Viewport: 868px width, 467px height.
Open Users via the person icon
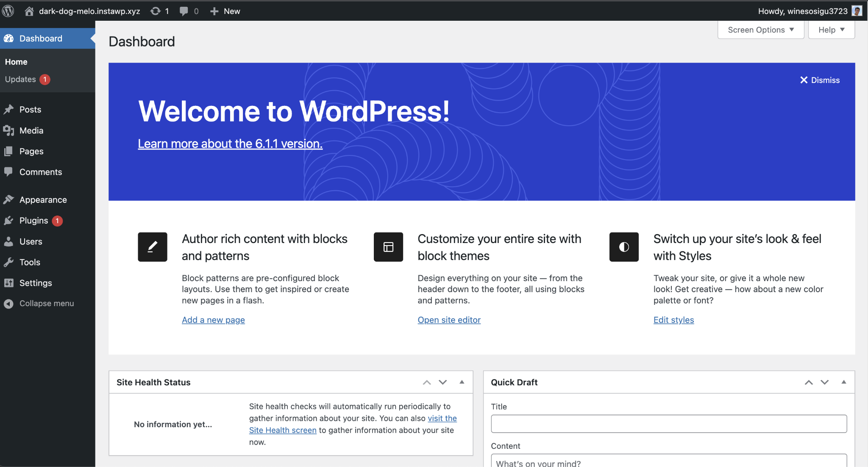(x=9, y=241)
